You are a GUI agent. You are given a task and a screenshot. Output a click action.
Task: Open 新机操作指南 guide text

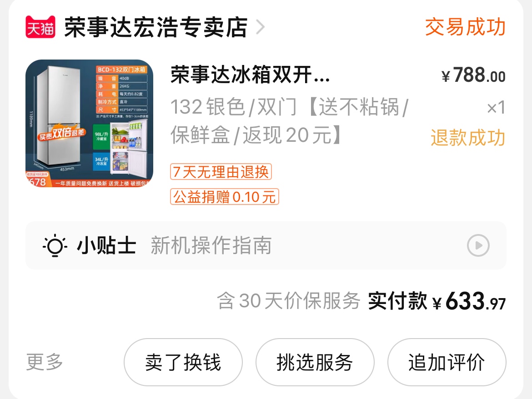(211, 245)
